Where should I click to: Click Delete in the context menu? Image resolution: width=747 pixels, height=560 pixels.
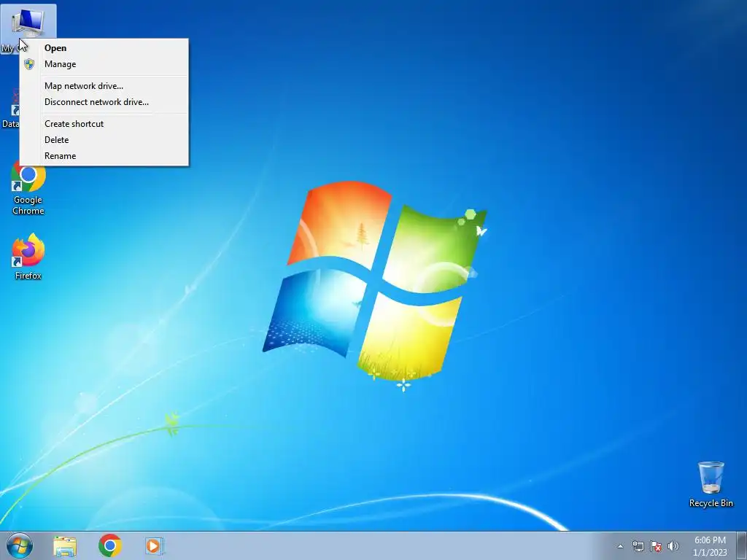[x=104, y=140]
